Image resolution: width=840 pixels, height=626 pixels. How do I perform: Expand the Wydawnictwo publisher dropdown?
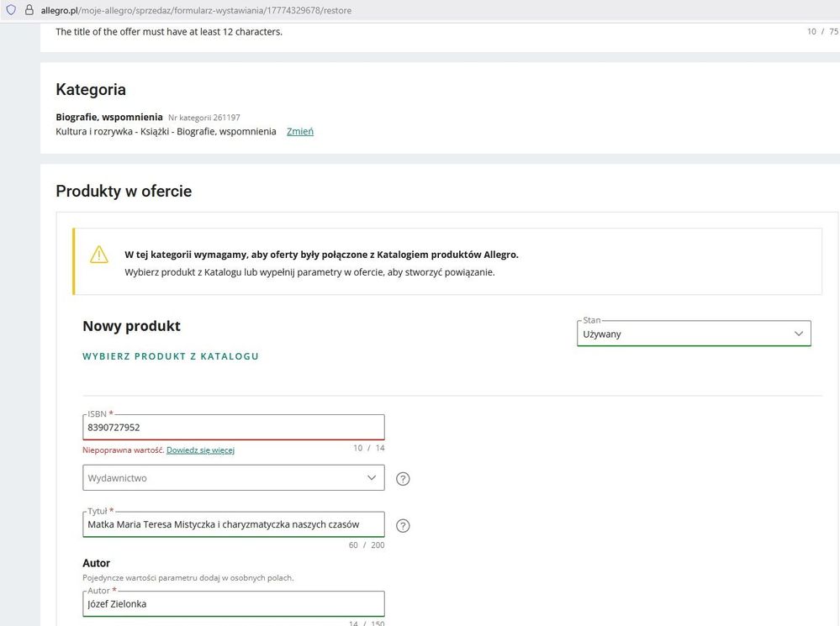click(233, 478)
